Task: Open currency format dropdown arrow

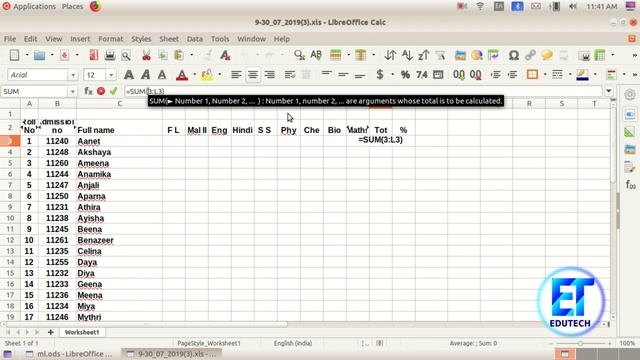Action: tap(392, 75)
